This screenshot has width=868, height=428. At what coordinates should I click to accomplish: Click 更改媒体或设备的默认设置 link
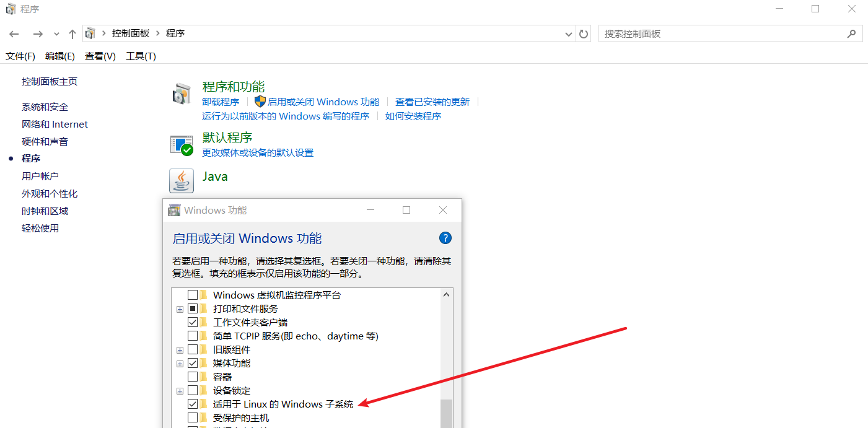[258, 153]
